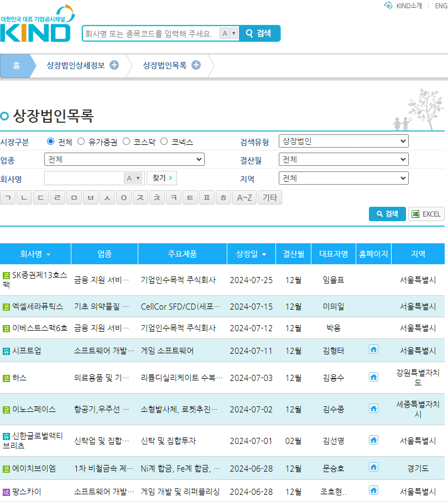Filter by initial ㅅ
This screenshot has width=448, height=502.
[107, 197]
